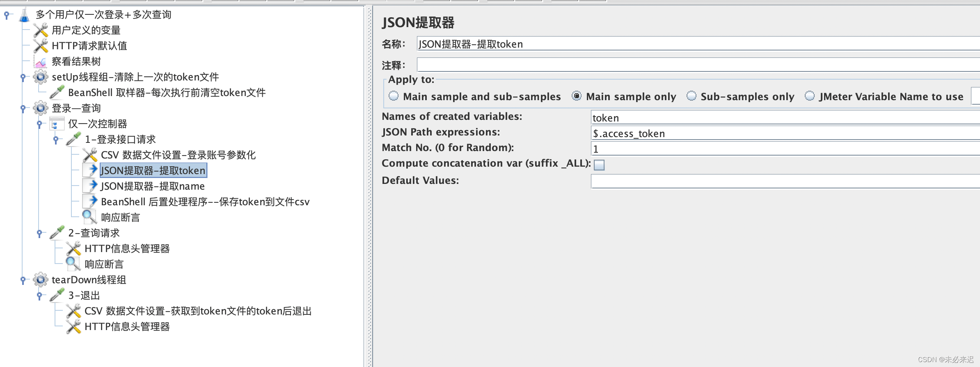980x367 pixels.
Task: Collapse the tearDown线程组 node
Action: (23, 280)
